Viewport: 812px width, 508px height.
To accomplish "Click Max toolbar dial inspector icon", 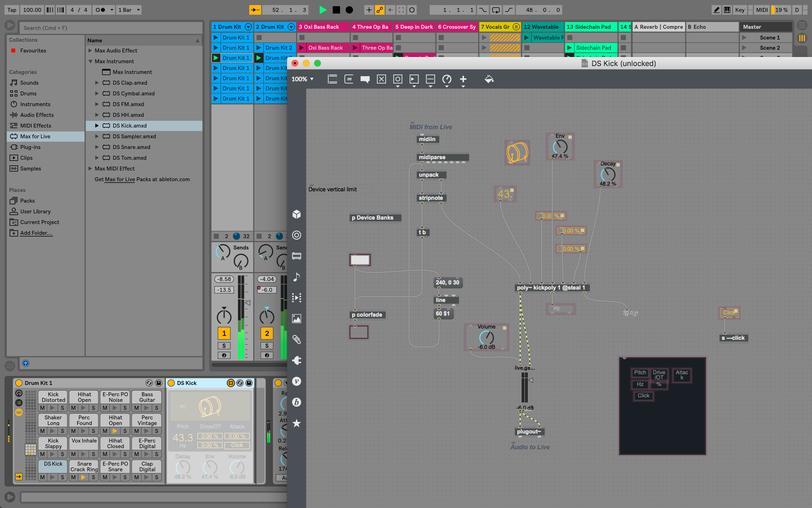I will 446,79.
